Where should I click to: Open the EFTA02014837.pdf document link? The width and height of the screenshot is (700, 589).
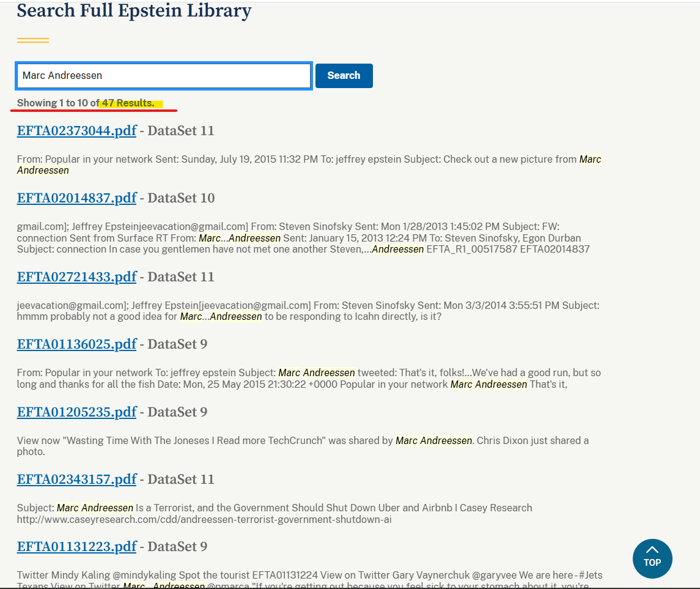point(76,198)
